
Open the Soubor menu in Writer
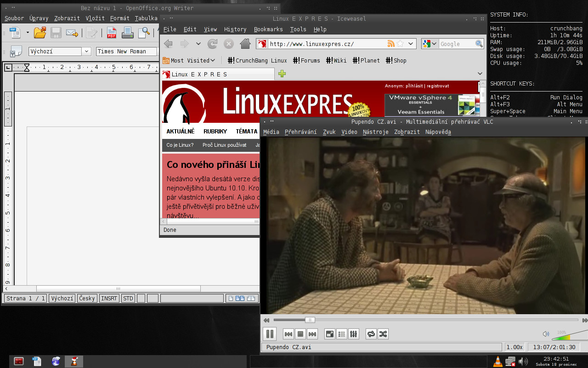point(14,18)
